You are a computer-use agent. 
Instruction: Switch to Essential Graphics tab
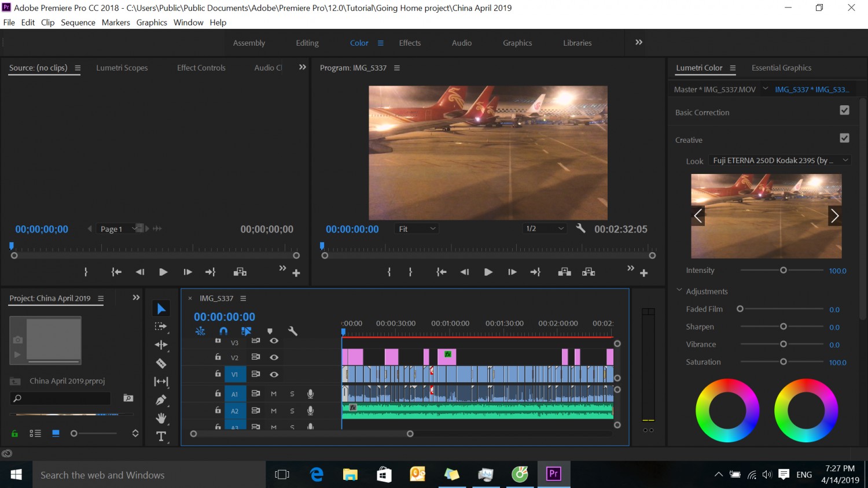[781, 68]
